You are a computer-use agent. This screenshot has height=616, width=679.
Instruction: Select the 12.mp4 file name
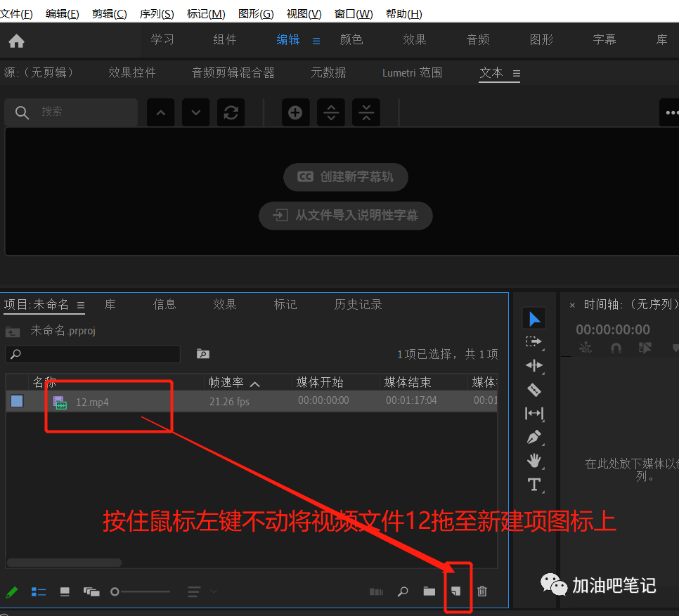tap(92, 402)
